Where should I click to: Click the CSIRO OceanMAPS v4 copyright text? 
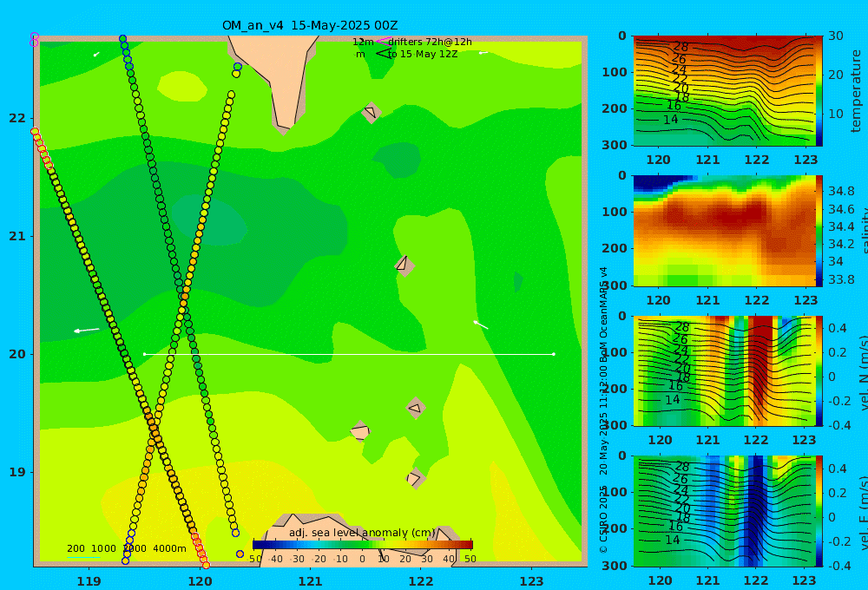[x=603, y=410]
